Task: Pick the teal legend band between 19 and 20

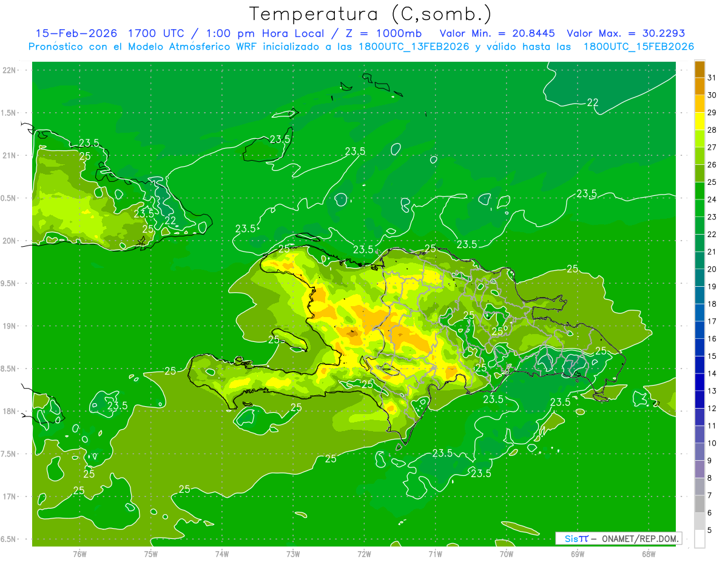Action: 699,278
